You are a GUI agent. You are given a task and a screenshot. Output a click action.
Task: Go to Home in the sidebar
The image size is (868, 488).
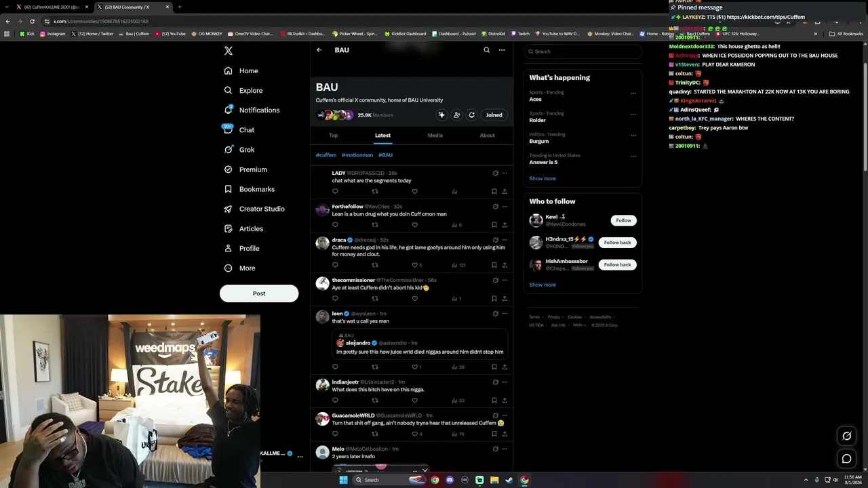click(x=241, y=70)
